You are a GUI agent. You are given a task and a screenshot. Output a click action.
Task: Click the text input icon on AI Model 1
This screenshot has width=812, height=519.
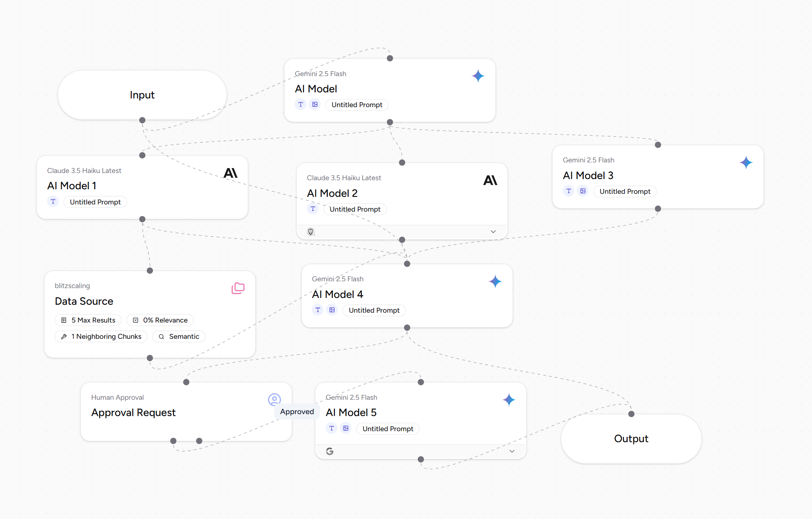point(53,202)
